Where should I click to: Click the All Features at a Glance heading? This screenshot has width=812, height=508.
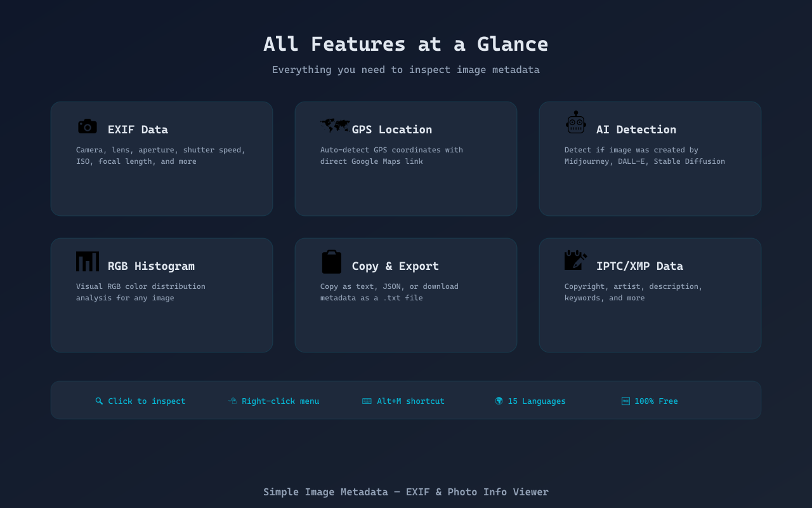point(406,44)
